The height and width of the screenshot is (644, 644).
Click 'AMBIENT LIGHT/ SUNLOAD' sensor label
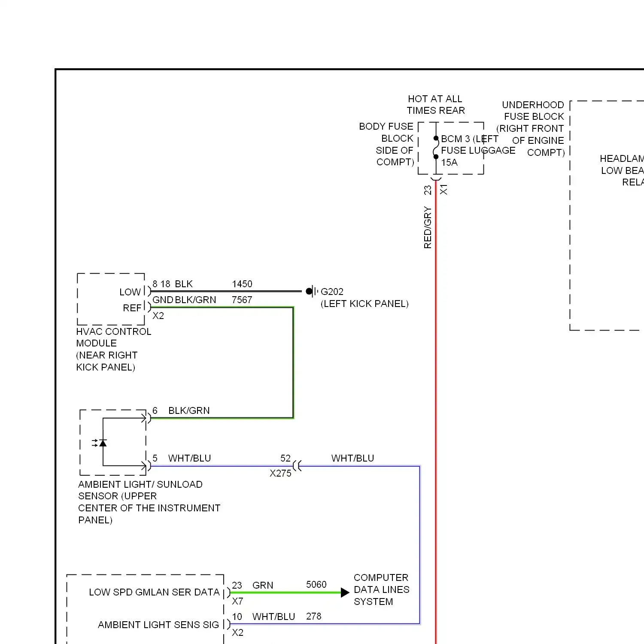tap(140, 484)
